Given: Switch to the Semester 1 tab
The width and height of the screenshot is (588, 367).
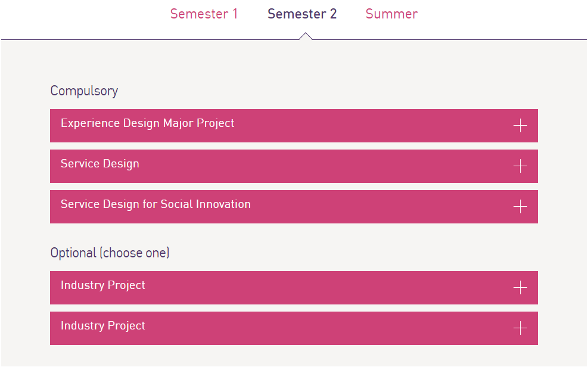Looking at the screenshot, I should pos(204,14).
